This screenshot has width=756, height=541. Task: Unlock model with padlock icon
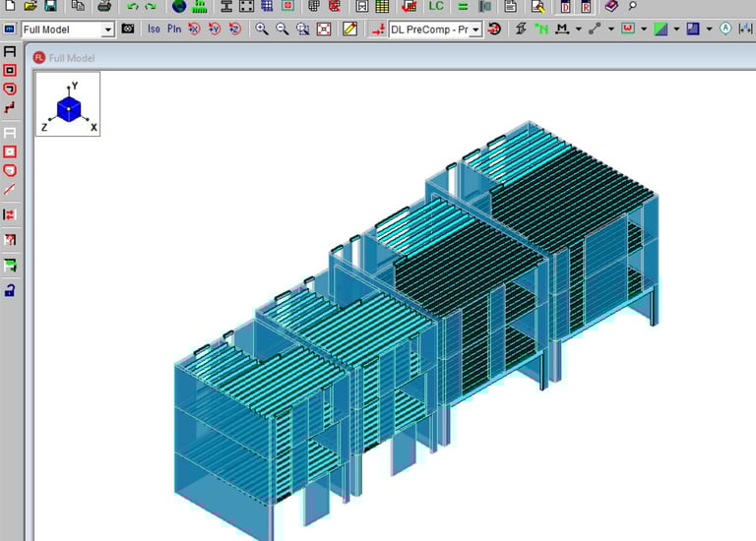tap(10, 290)
